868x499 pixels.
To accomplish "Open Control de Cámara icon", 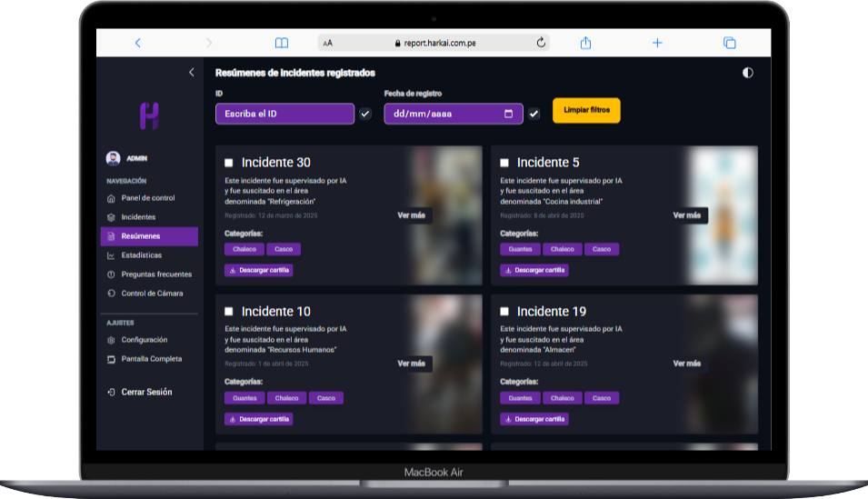I will (x=112, y=294).
